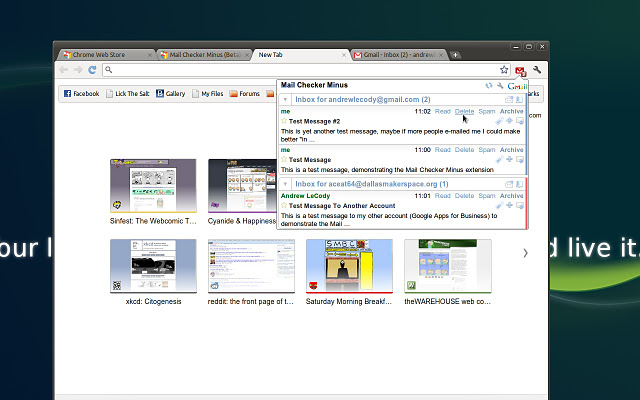The height and width of the screenshot is (400, 640).
Task: Click the compose icon for andrewlecody@gmail.com inbox
Action: (x=509, y=100)
